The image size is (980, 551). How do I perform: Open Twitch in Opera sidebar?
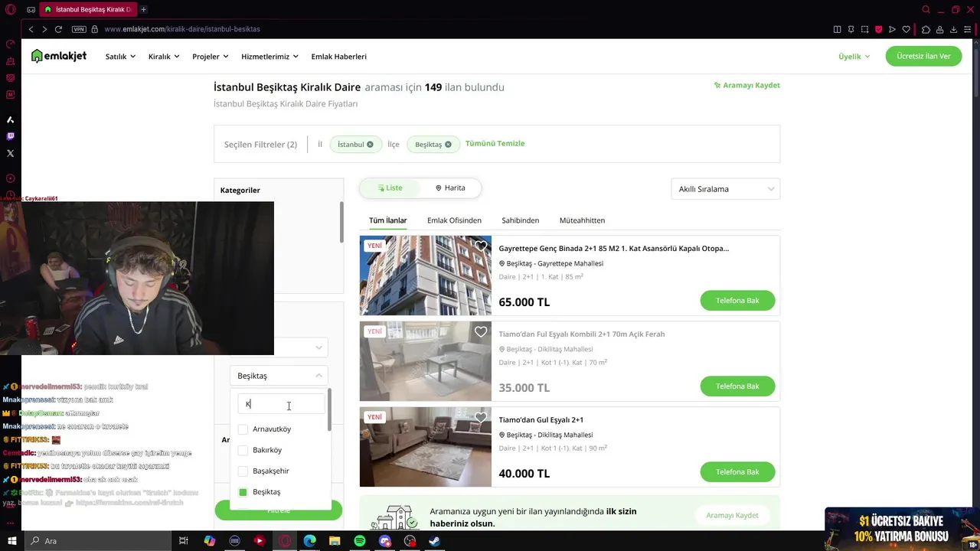click(x=10, y=136)
